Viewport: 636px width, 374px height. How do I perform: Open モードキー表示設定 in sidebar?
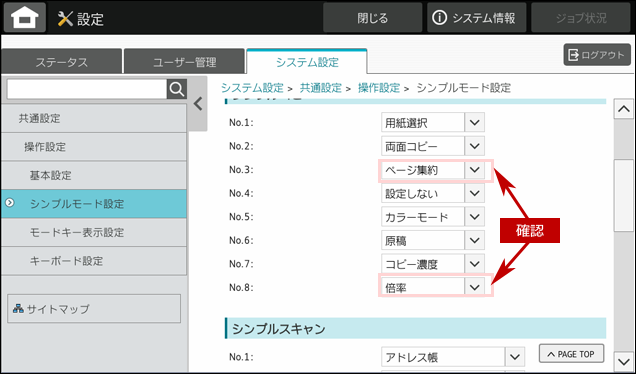(94, 232)
